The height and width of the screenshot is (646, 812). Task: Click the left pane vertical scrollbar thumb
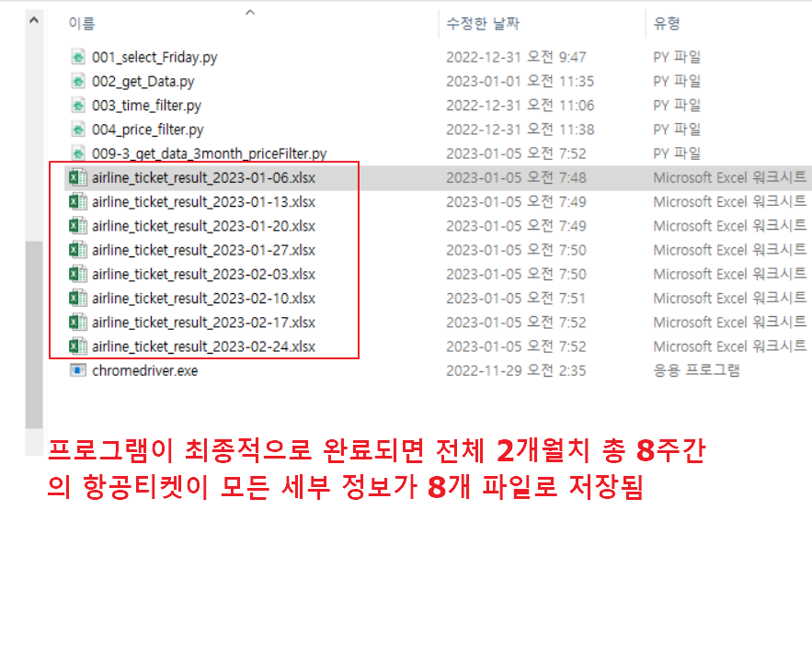click(34, 334)
